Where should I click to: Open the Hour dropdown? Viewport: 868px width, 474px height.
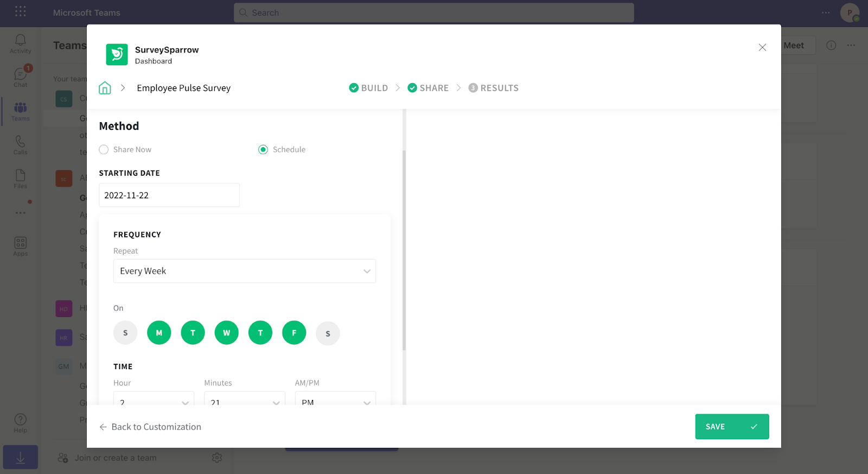154,399
